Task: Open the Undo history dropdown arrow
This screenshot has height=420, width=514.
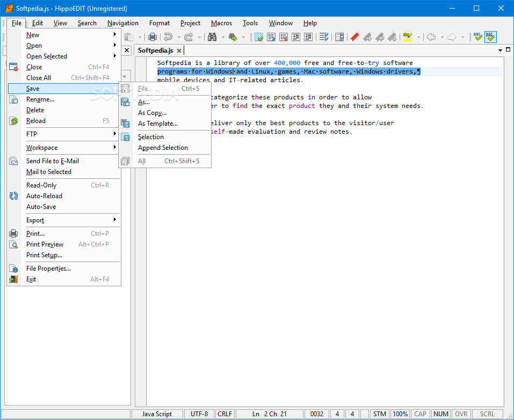Action: point(179,38)
